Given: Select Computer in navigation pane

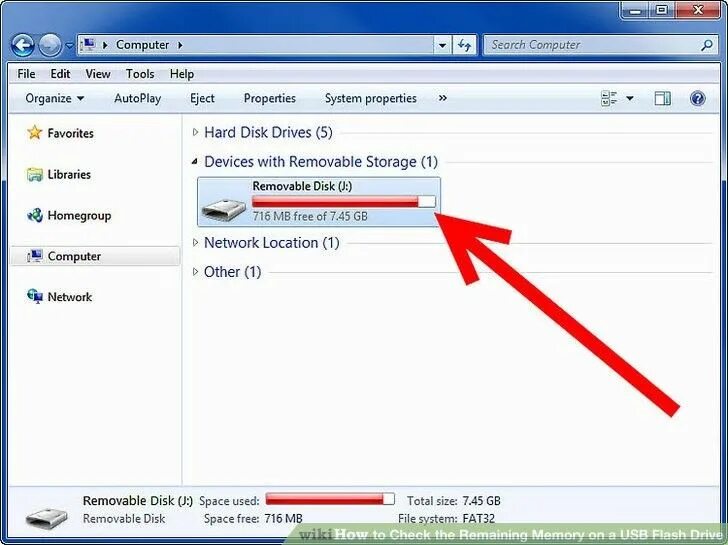Looking at the screenshot, I should tap(95, 256).
